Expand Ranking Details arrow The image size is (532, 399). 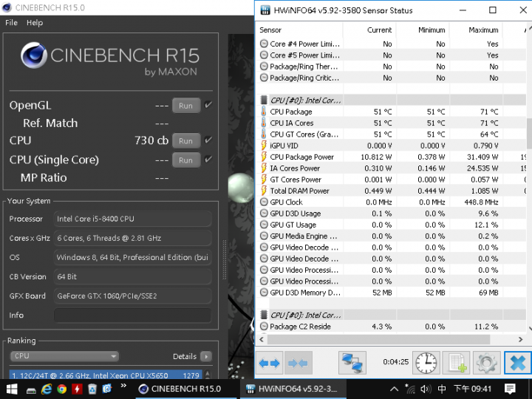(206, 356)
